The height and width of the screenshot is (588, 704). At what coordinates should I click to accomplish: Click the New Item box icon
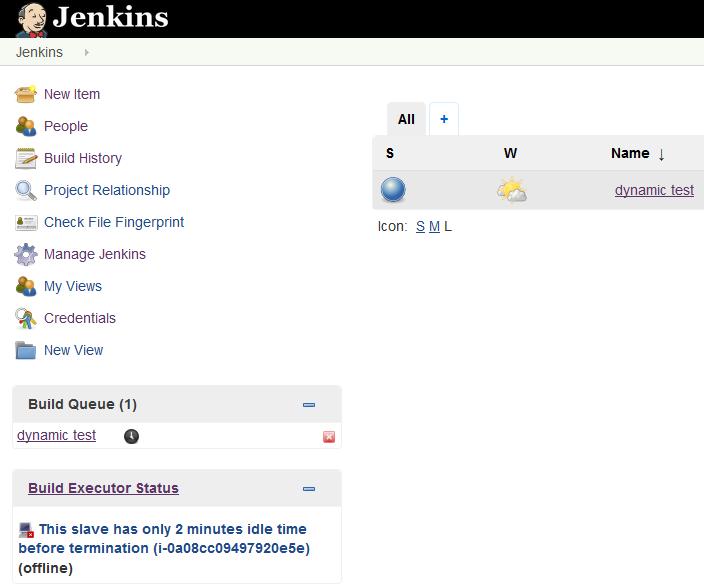click(x=26, y=94)
